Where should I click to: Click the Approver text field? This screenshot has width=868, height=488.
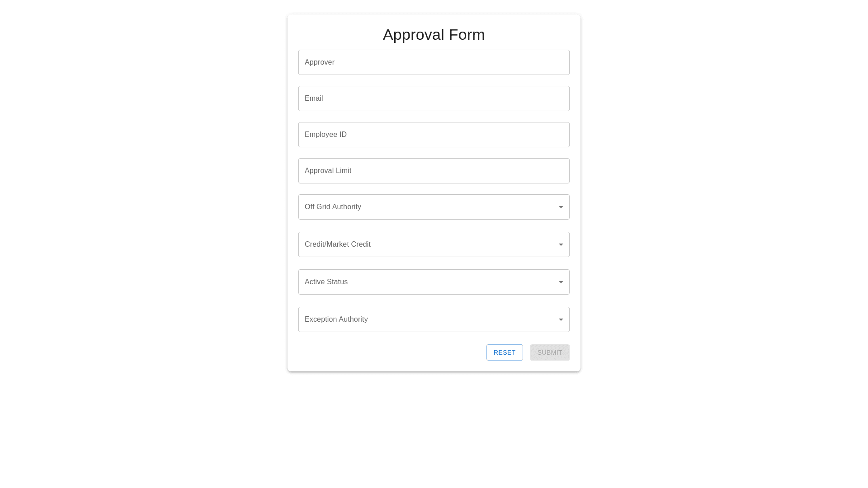click(x=434, y=62)
